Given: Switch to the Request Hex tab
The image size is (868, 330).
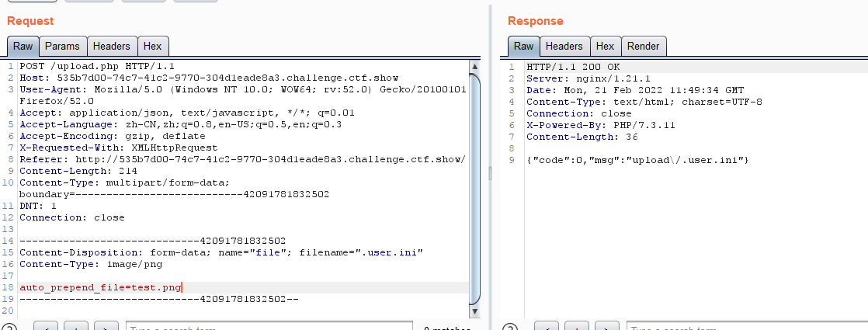Looking at the screenshot, I should [153, 46].
